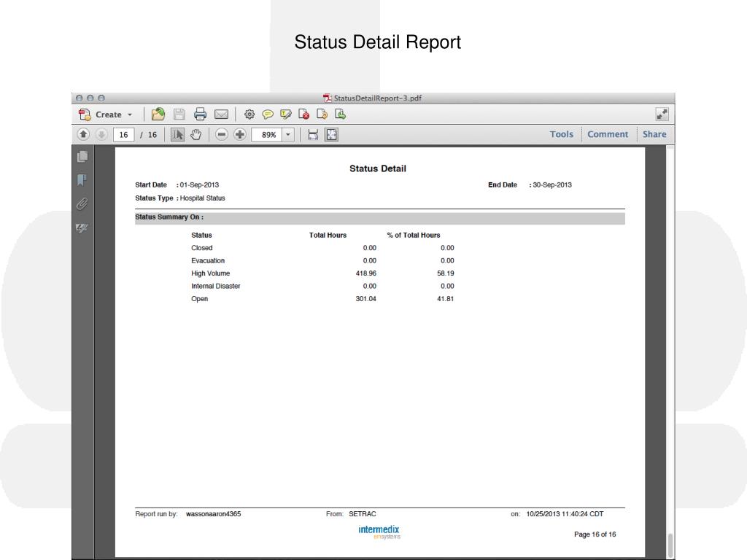The height and width of the screenshot is (560, 747).
Task: Open the signatures side panel icon
Action: pos(82,227)
